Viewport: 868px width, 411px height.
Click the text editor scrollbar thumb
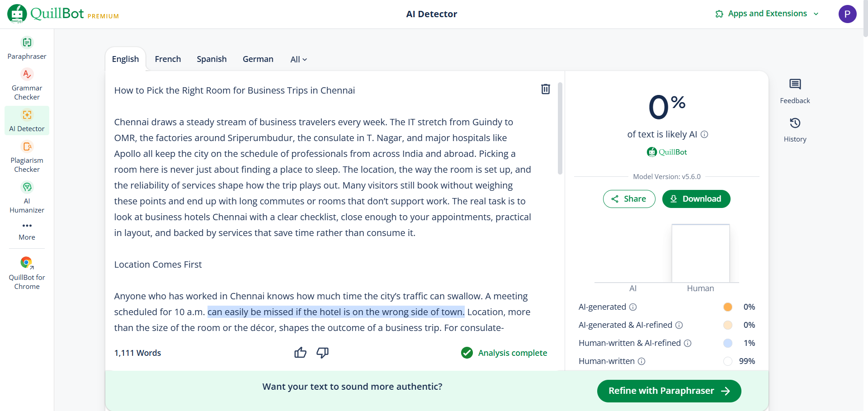[x=560, y=128]
